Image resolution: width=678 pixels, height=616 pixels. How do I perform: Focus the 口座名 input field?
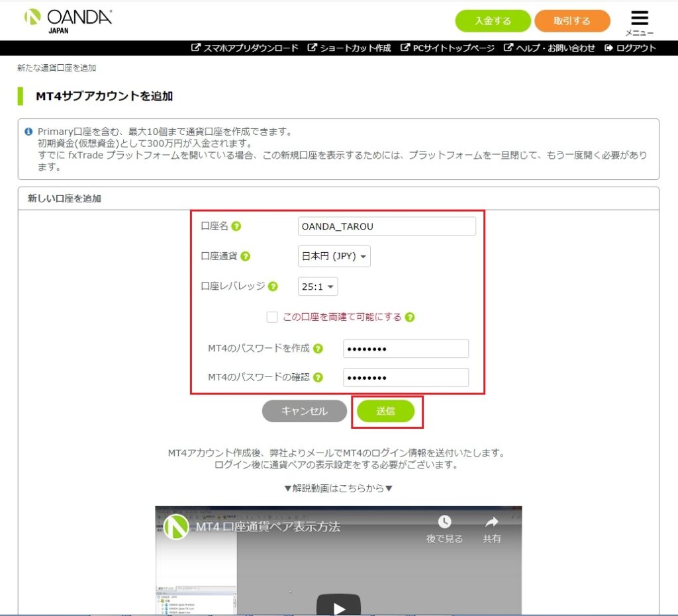coord(387,226)
